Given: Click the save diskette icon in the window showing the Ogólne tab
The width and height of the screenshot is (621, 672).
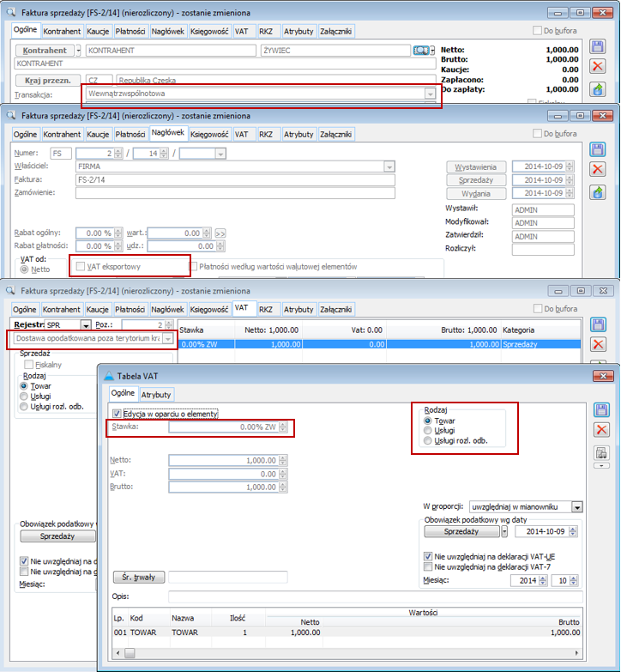Looking at the screenshot, I should pos(598,46).
